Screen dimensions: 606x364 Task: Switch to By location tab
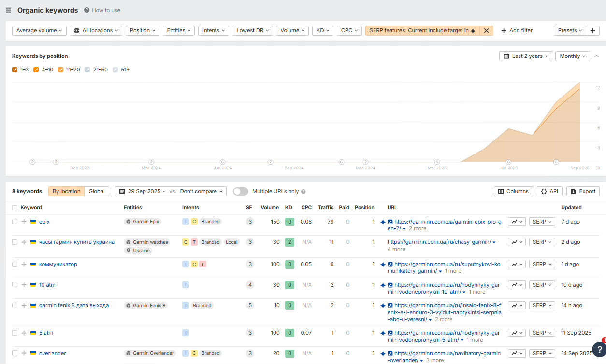[66, 191]
